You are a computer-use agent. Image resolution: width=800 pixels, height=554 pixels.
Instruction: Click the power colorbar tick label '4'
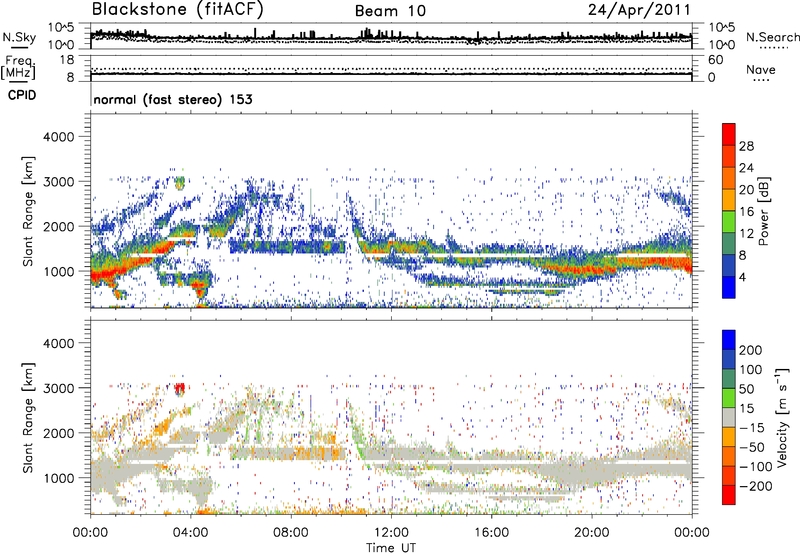point(742,277)
